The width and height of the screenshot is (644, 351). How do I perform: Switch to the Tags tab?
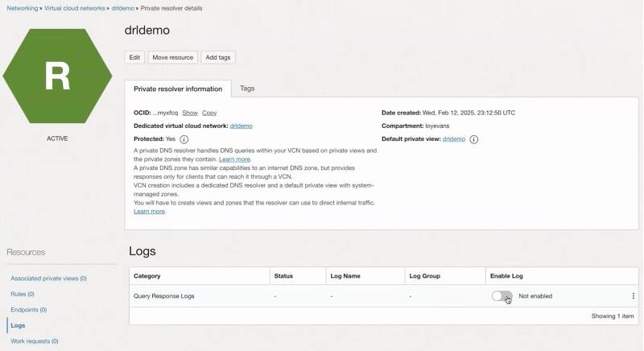(247, 89)
